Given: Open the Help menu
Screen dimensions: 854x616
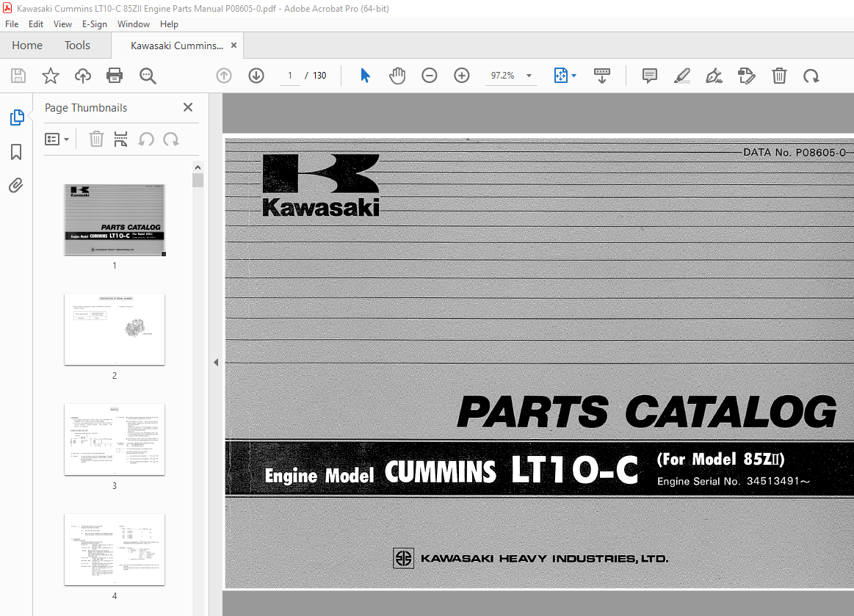Looking at the screenshot, I should click(x=169, y=24).
